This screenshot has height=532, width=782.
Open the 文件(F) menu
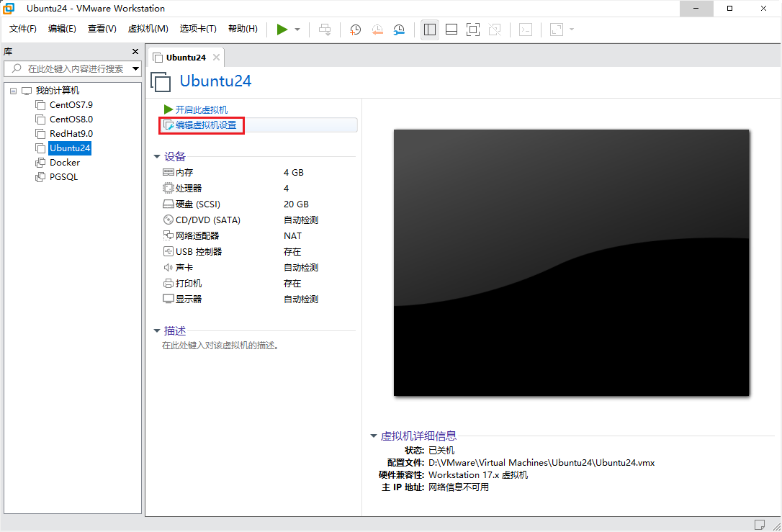(23, 29)
